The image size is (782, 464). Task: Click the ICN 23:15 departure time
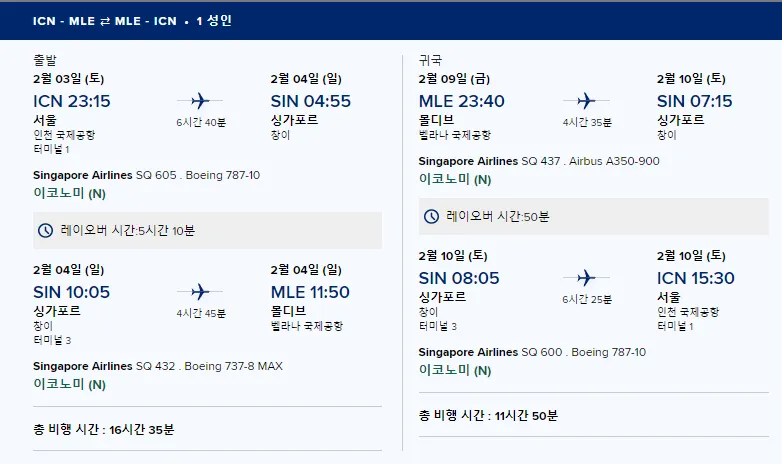point(72,101)
